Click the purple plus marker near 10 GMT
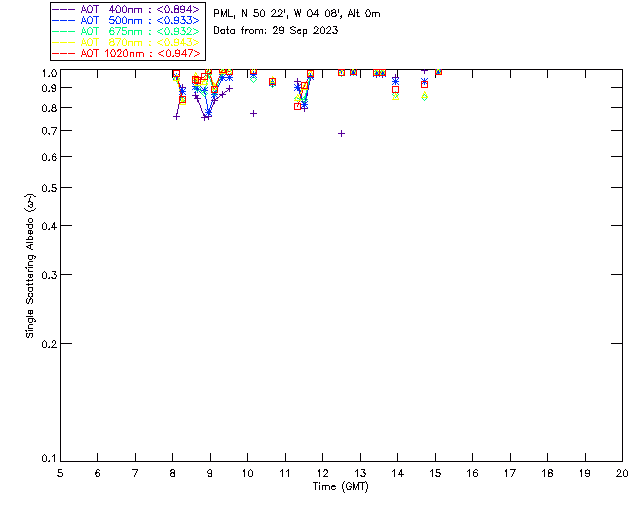Image resolution: width=640 pixels, height=512 pixels. [253, 113]
